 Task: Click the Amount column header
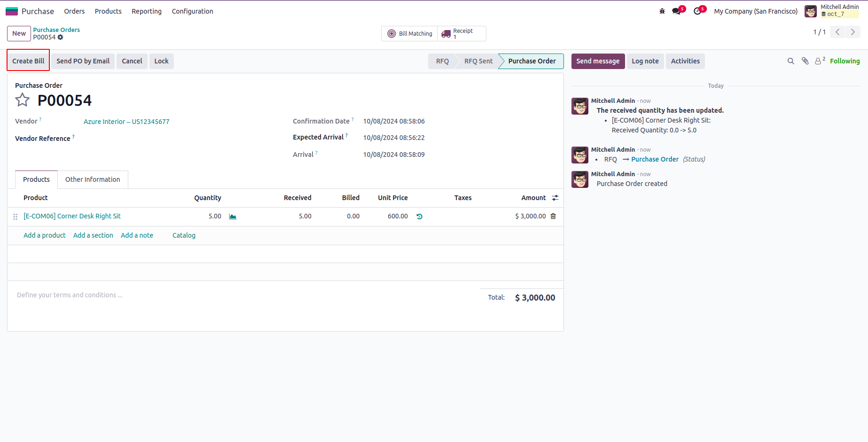click(x=533, y=198)
